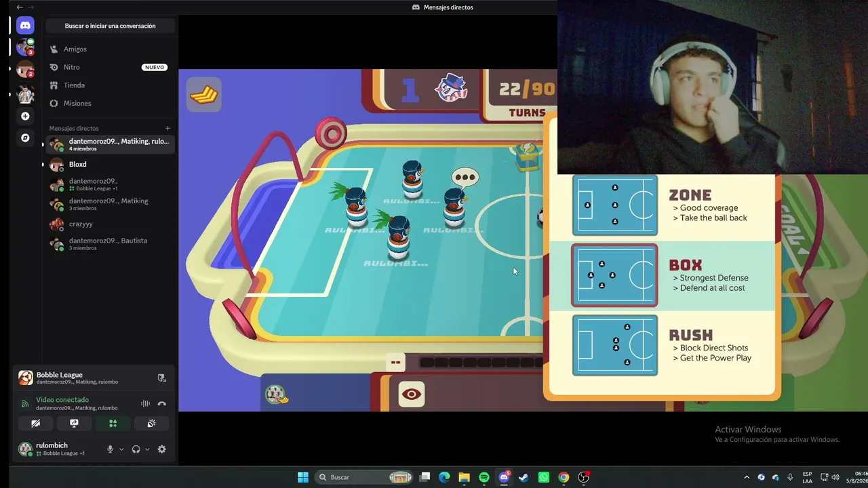
Task: Open the server showing a 2 notification badge
Action: tap(25, 69)
